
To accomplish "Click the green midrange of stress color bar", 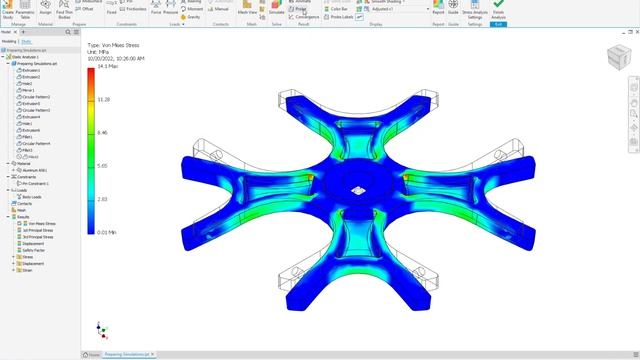I will (x=91, y=151).
